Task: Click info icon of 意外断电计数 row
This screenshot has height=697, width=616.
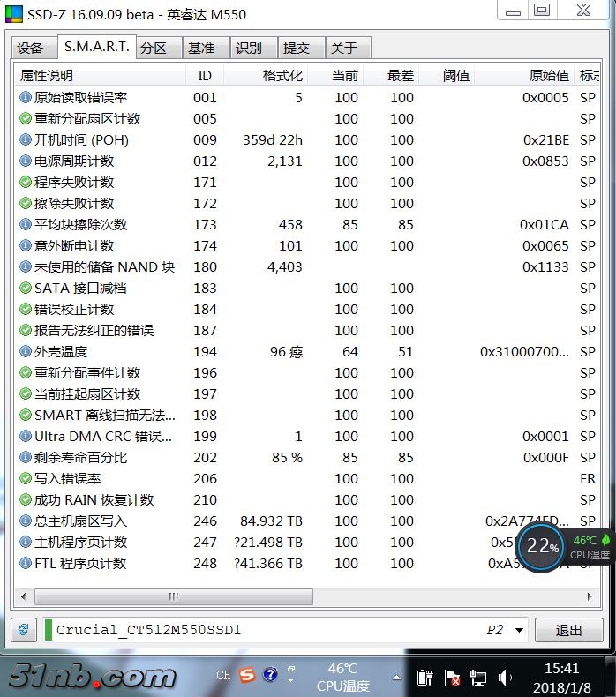Action: [26, 245]
